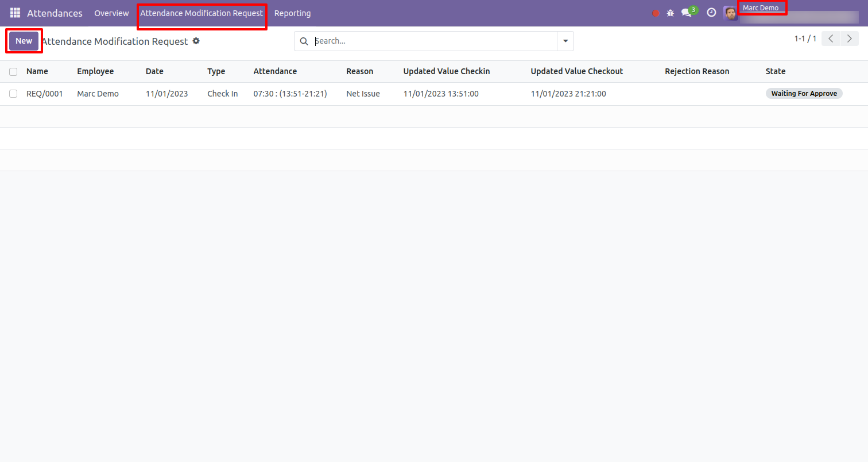Click the Net Issue reason cell
Viewport: 868px width, 462px height.
pyautogui.click(x=363, y=94)
